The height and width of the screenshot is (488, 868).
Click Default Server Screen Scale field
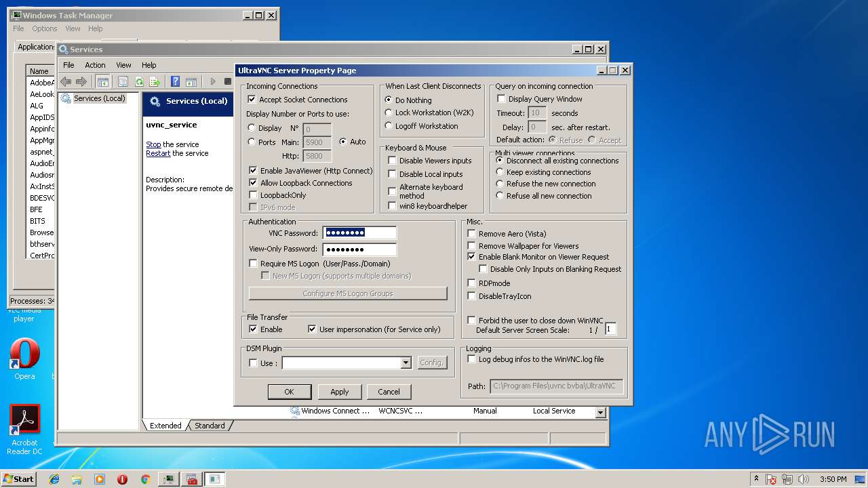pyautogui.click(x=611, y=329)
